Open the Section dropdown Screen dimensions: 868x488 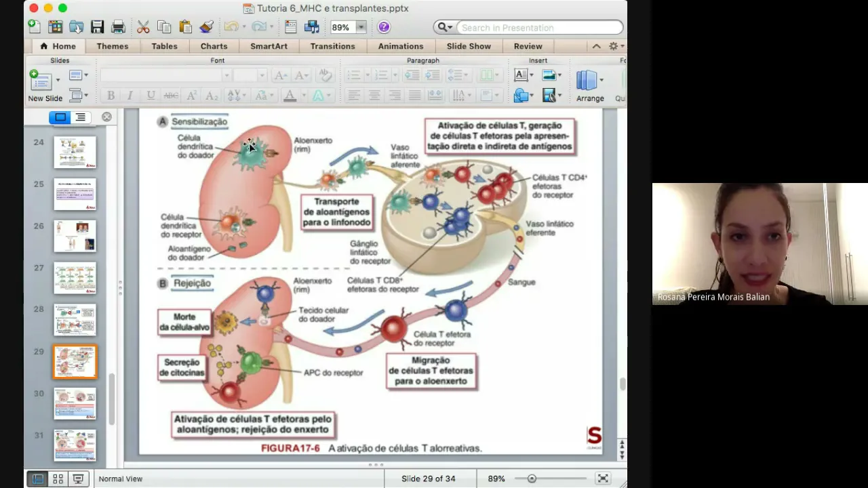click(79, 96)
